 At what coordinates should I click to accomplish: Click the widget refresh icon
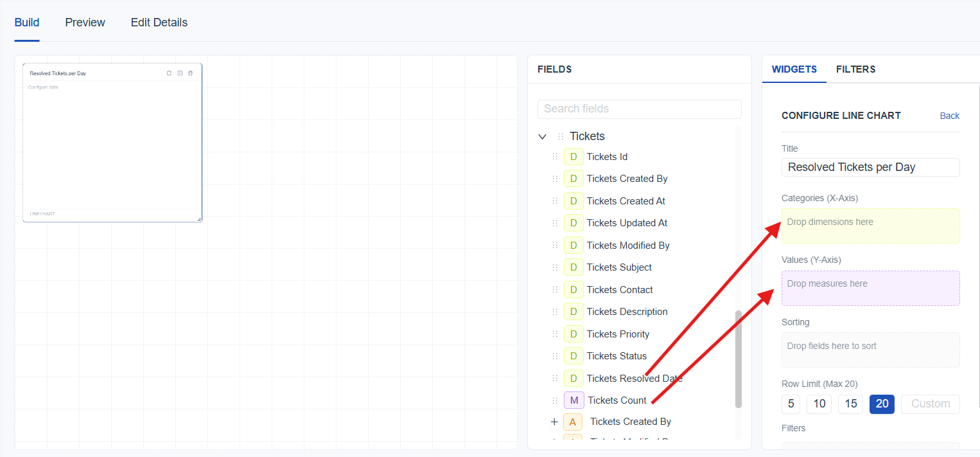tap(169, 73)
